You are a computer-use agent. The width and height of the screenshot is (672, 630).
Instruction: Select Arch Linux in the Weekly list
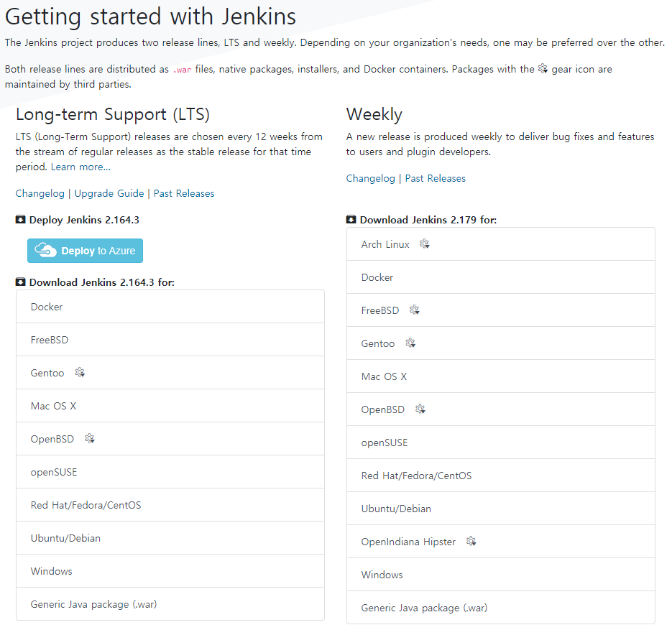[501, 244]
